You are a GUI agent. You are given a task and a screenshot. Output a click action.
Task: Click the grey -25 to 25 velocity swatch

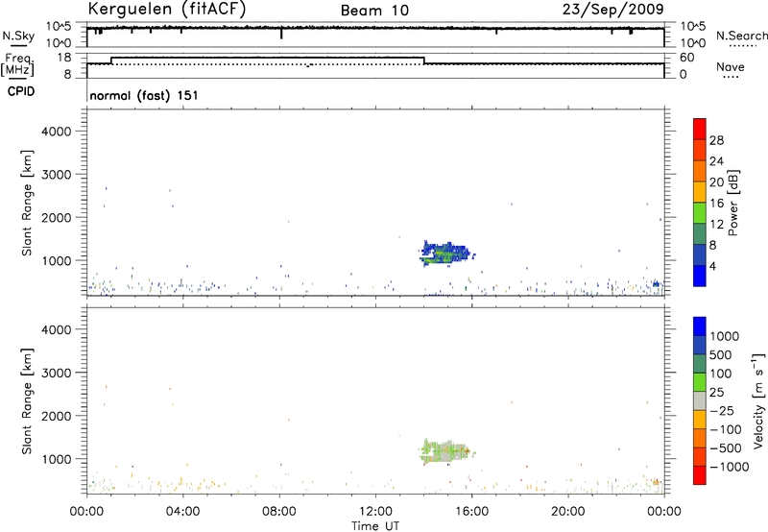coord(700,401)
